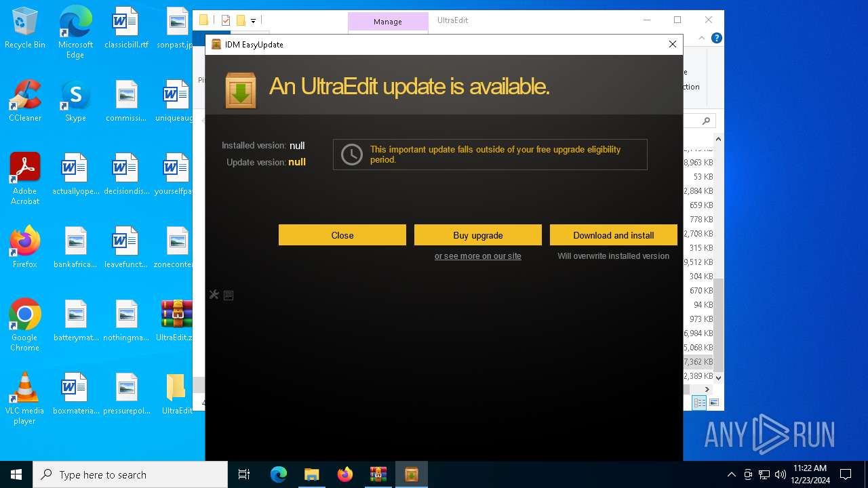Open Recycle Bin desktop icon
Screen dimensions: 868x488
[x=25, y=28]
